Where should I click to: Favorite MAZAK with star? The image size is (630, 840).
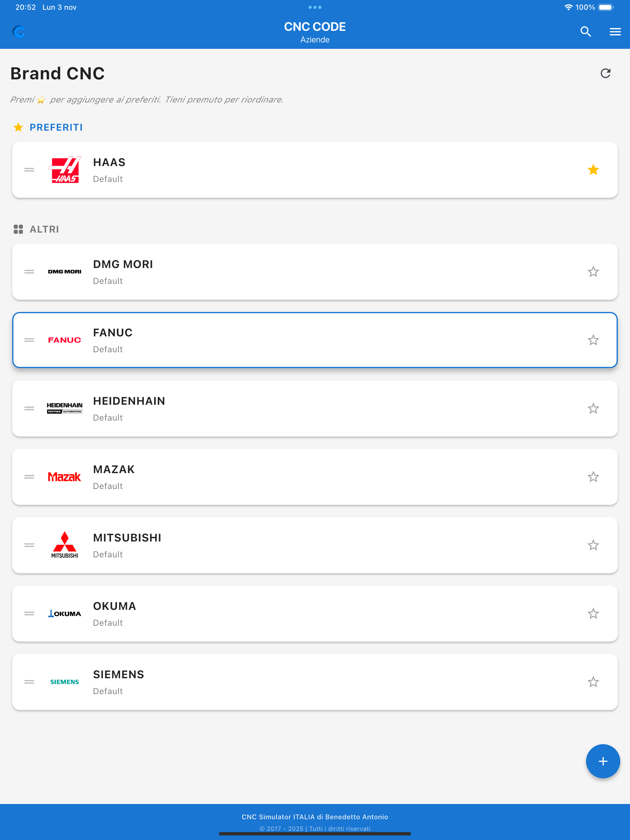[593, 476]
